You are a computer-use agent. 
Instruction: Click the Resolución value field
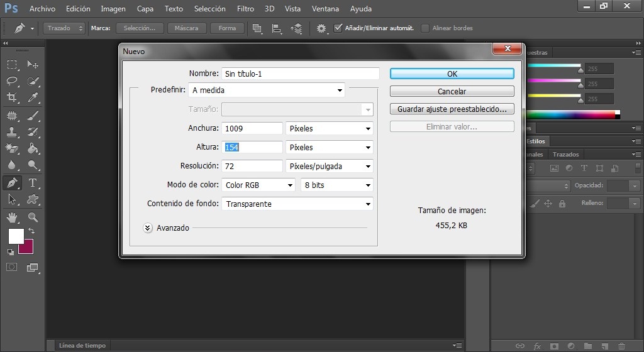(252, 166)
